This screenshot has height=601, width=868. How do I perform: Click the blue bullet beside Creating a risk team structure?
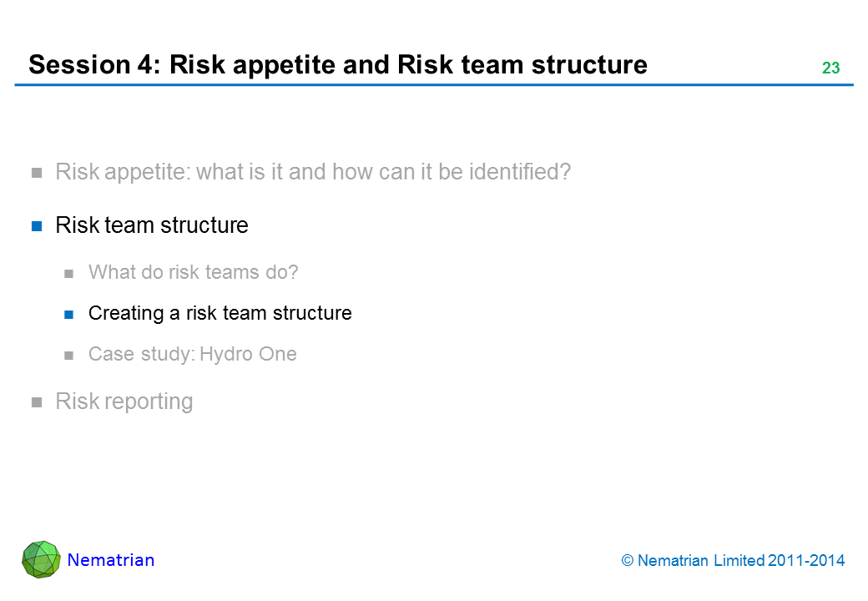point(70,314)
